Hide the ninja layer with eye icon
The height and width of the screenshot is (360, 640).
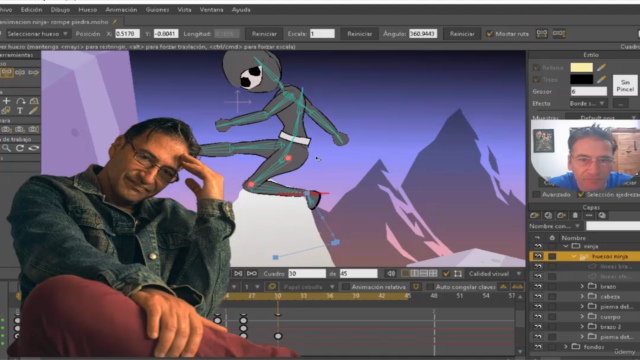coord(538,247)
